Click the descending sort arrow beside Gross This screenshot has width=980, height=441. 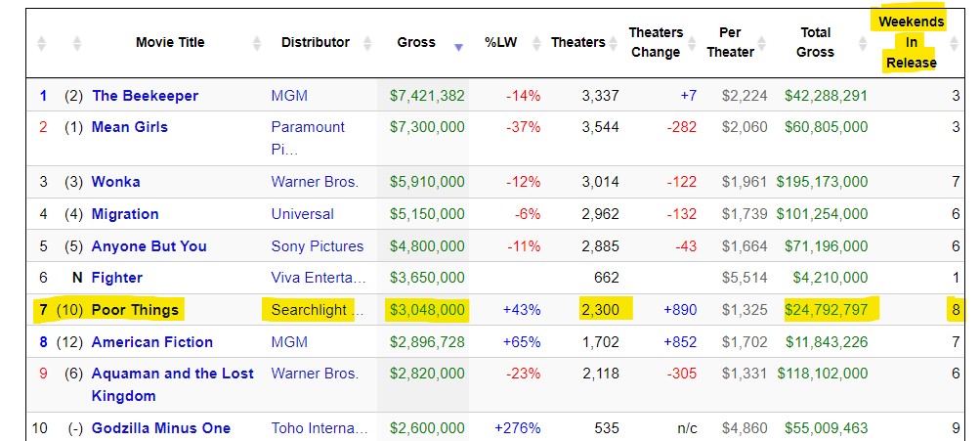click(459, 47)
